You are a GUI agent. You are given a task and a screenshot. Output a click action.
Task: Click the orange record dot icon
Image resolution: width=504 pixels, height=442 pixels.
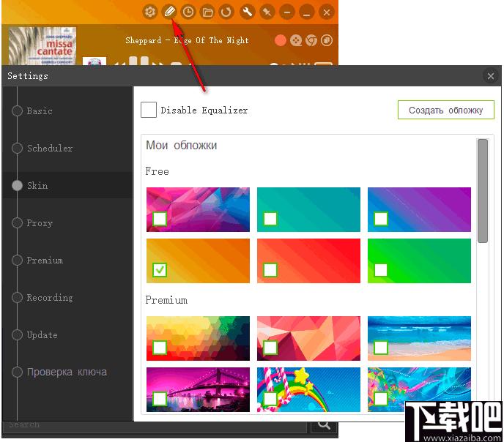point(281,40)
